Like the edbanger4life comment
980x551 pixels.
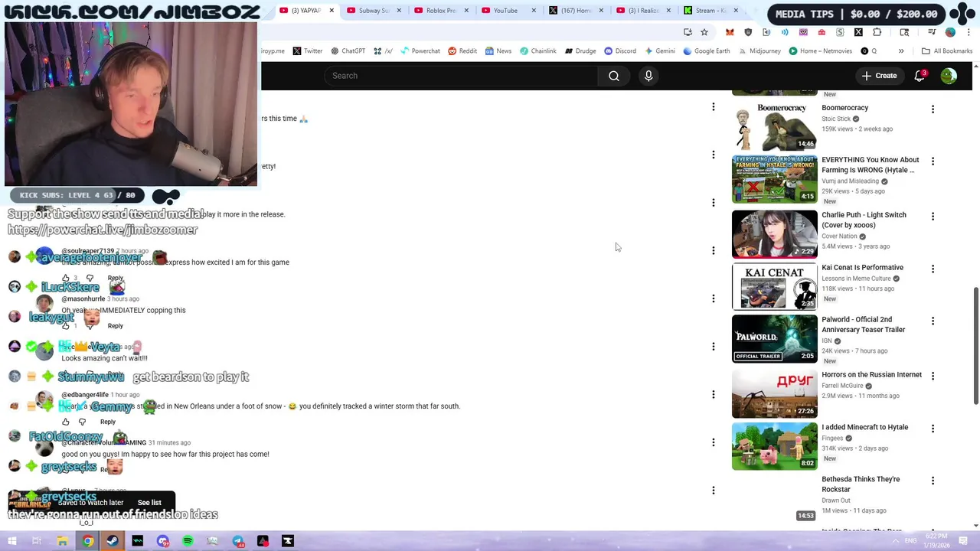tap(66, 422)
